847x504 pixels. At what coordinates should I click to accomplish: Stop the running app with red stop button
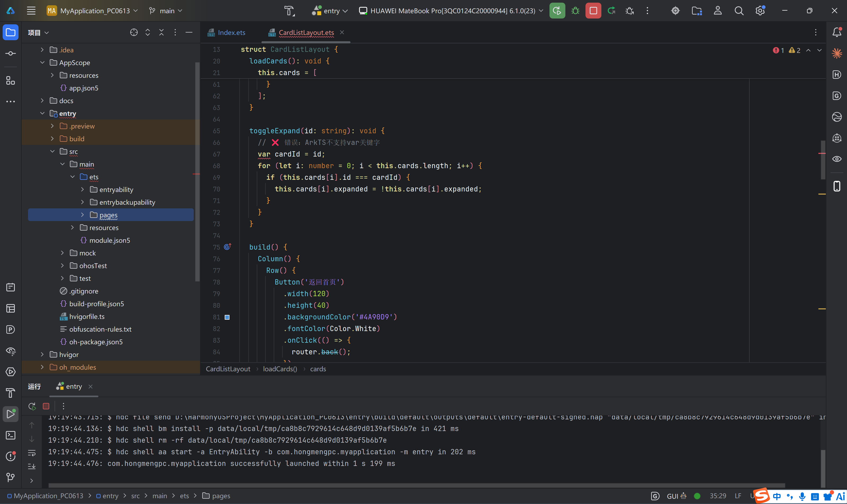[x=593, y=11]
